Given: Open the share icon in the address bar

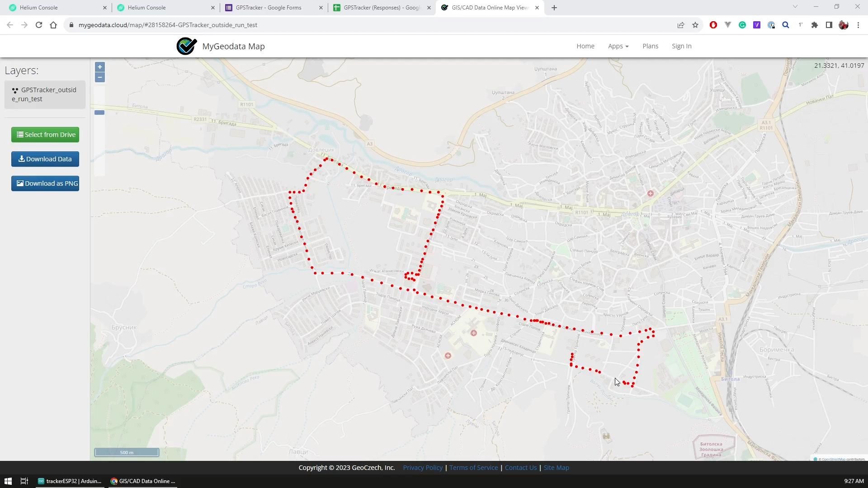Looking at the screenshot, I should [x=681, y=25].
